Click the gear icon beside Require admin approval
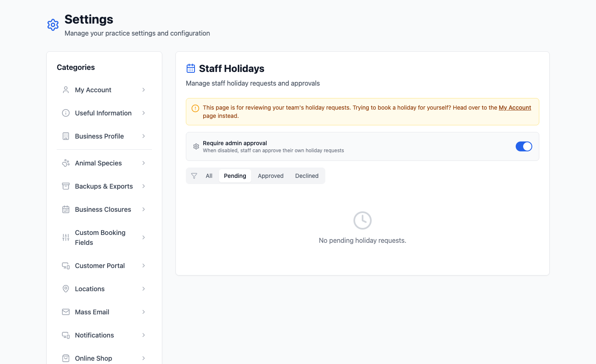This screenshot has width=596, height=364. 196,146
